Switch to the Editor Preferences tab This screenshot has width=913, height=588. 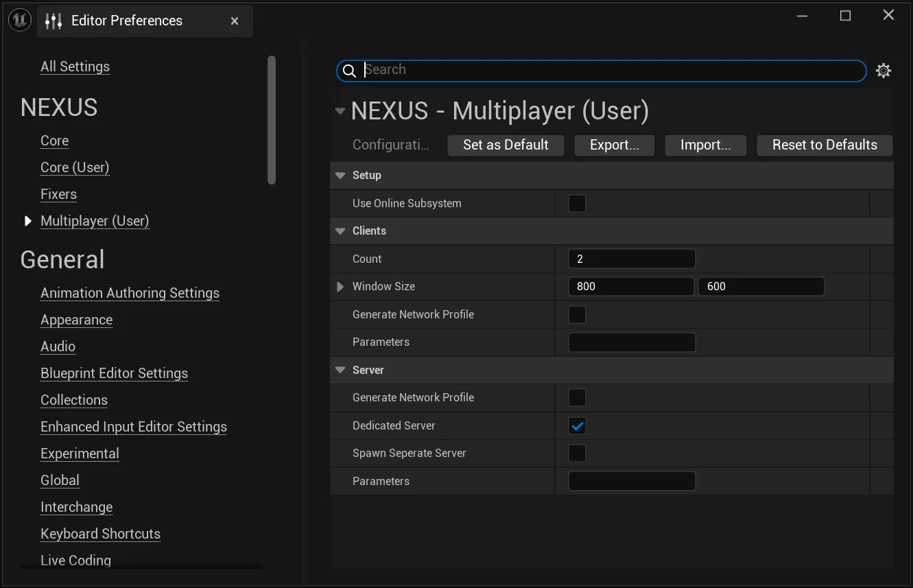click(x=126, y=21)
